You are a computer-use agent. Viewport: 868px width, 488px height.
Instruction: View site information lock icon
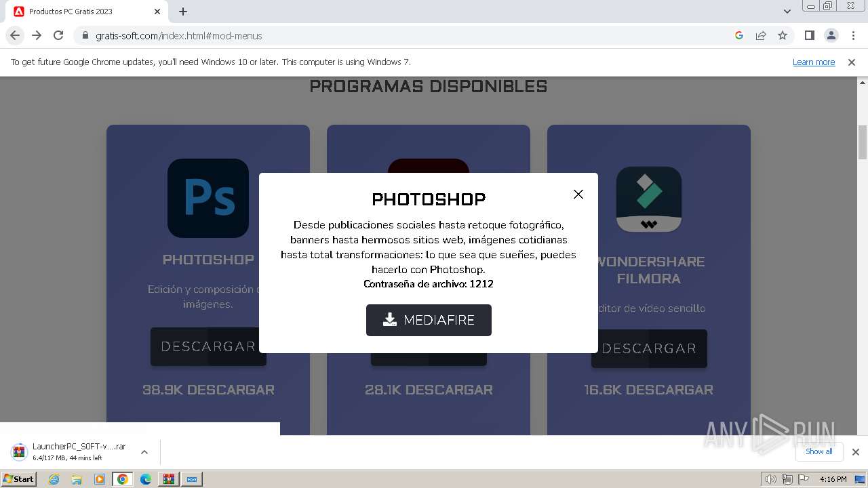pos(85,35)
